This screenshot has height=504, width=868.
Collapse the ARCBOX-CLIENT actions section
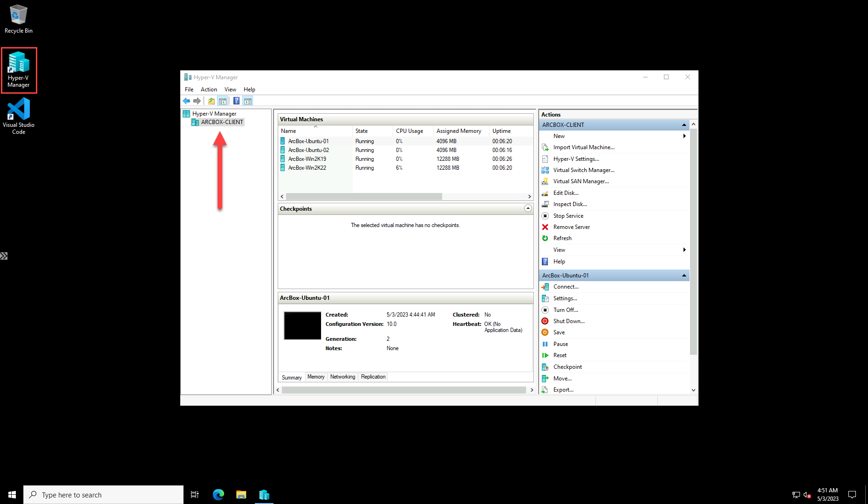(x=684, y=125)
